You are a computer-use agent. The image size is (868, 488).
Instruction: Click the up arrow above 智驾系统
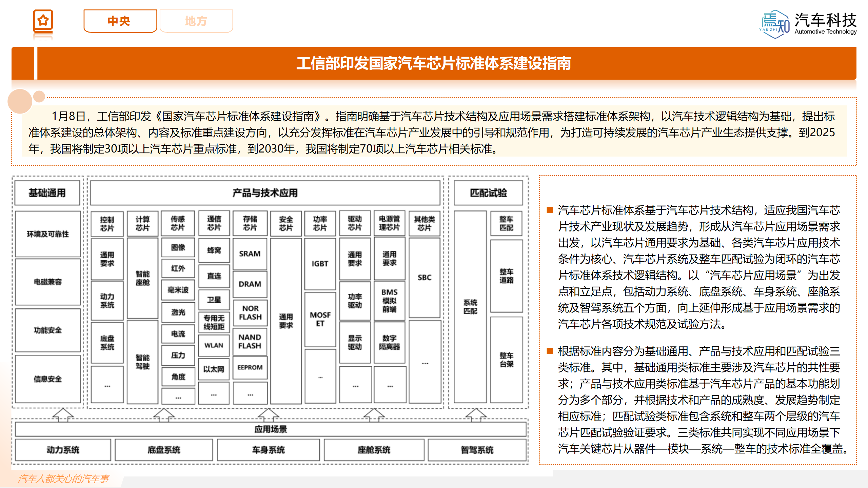tap(476, 414)
